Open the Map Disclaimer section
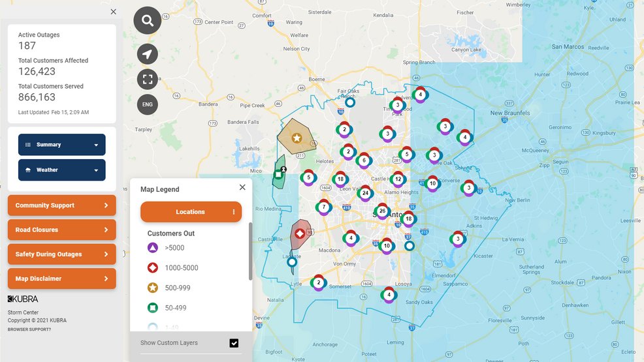The width and height of the screenshot is (644, 362). [x=61, y=279]
